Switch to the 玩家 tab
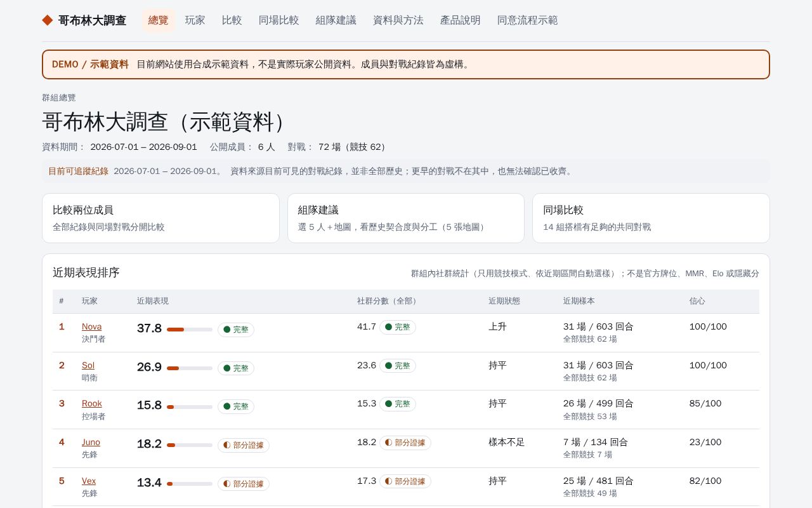The width and height of the screenshot is (812, 508). [195, 20]
